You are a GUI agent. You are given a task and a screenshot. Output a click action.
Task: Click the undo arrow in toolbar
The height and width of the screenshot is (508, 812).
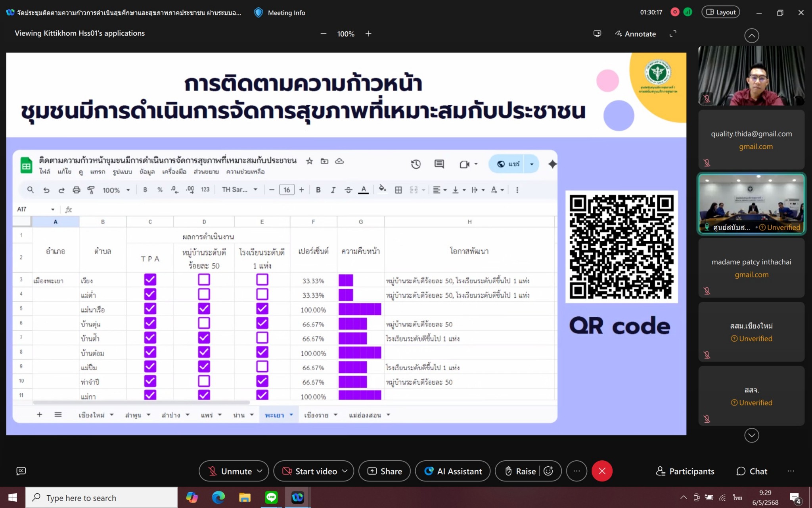(x=46, y=190)
